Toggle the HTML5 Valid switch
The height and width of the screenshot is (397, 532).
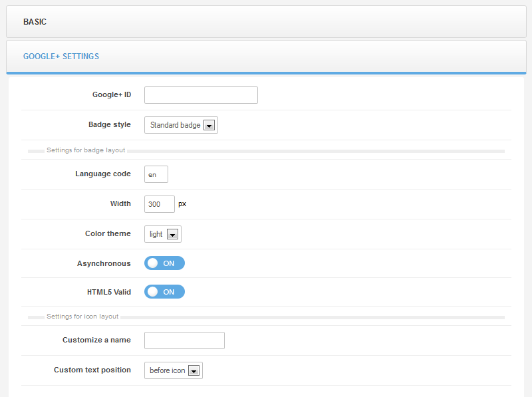(164, 291)
